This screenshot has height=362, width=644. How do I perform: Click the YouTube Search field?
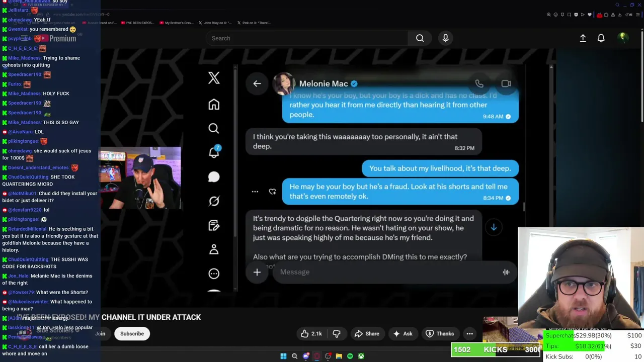[307, 38]
